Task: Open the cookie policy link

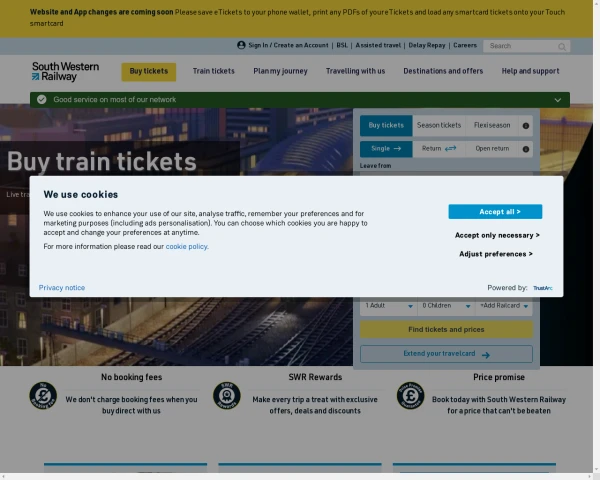Action: click(x=186, y=246)
